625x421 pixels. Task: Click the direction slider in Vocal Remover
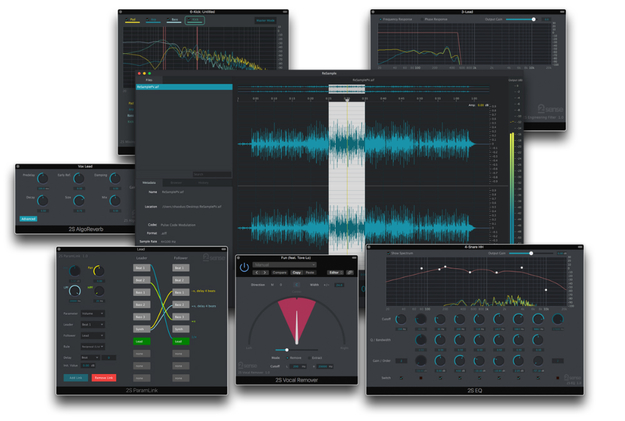(295, 350)
